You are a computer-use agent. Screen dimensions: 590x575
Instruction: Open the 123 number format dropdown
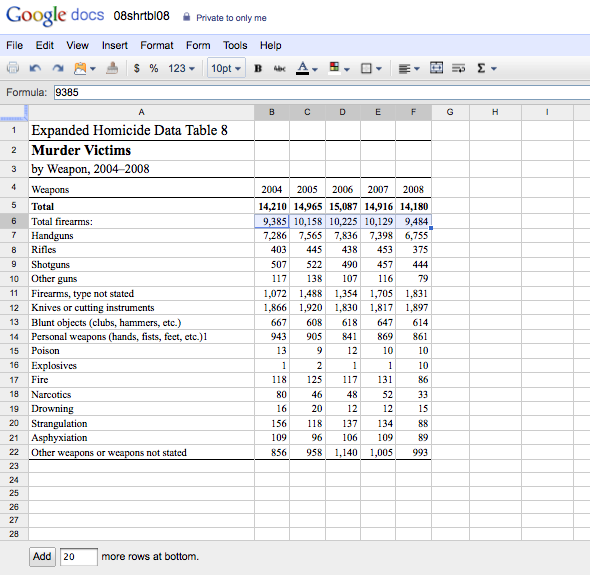pos(181,68)
